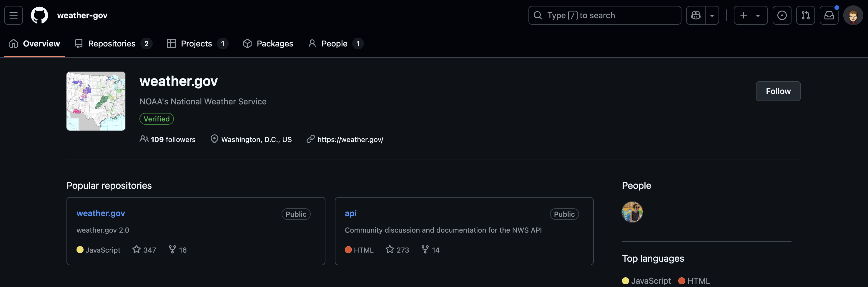Image resolution: width=868 pixels, height=287 pixels.
Task: Click the weather.gov organization title heading
Action: [x=179, y=81]
